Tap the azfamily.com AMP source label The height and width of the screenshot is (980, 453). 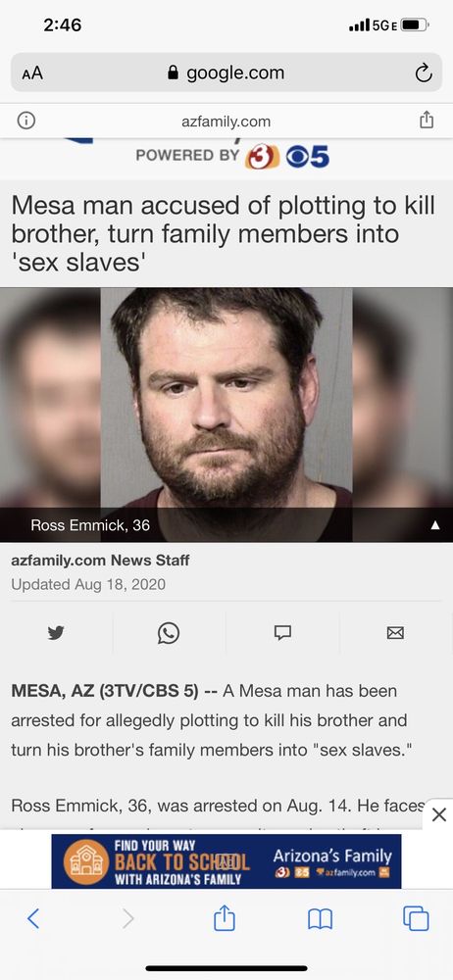(x=226, y=122)
